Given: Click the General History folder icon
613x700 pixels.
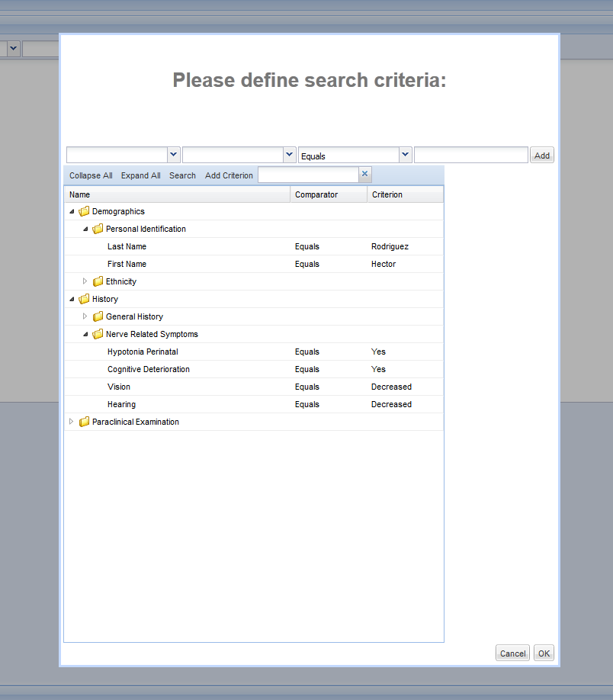Looking at the screenshot, I should click(x=98, y=316).
